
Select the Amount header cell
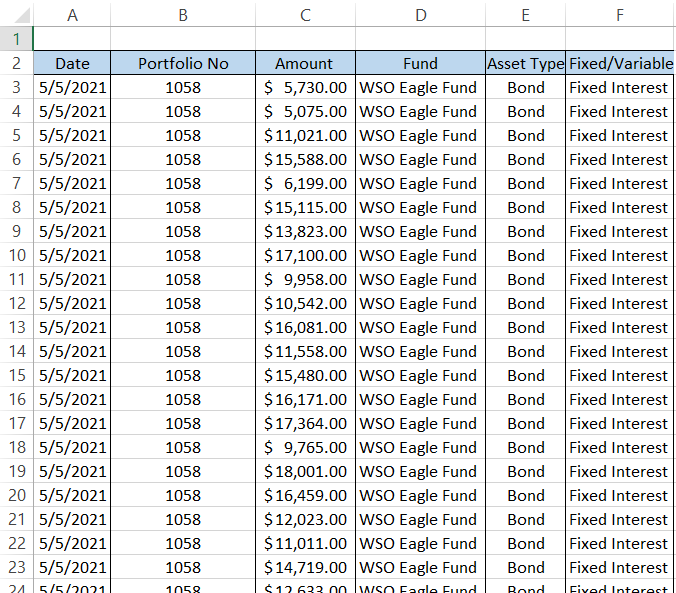(305, 63)
